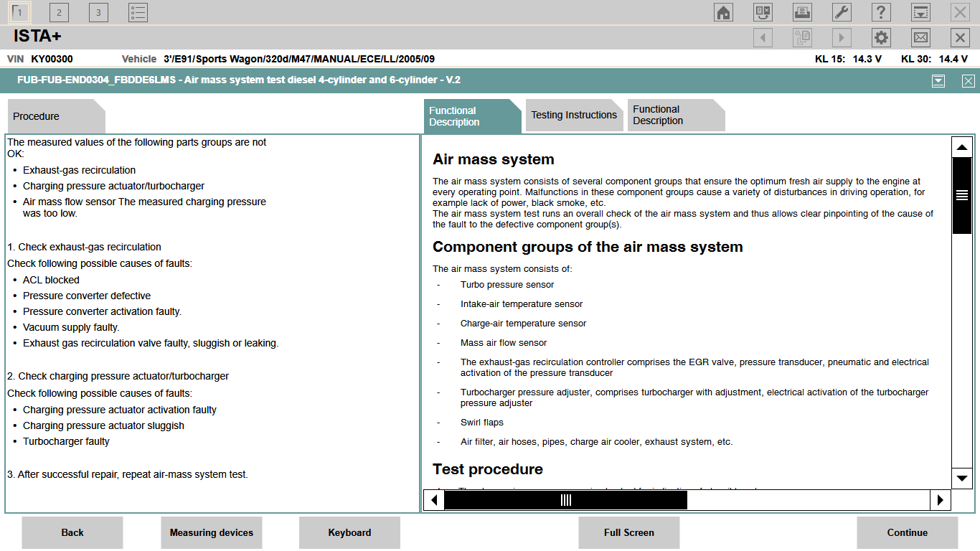The height and width of the screenshot is (551, 980).
Task: Open the vehicle data exchange icon
Action: tap(763, 12)
